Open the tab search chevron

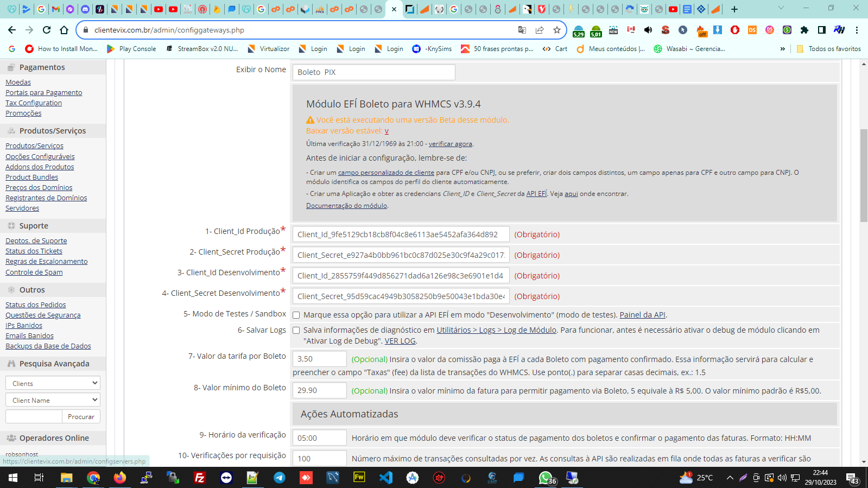pos(781,8)
